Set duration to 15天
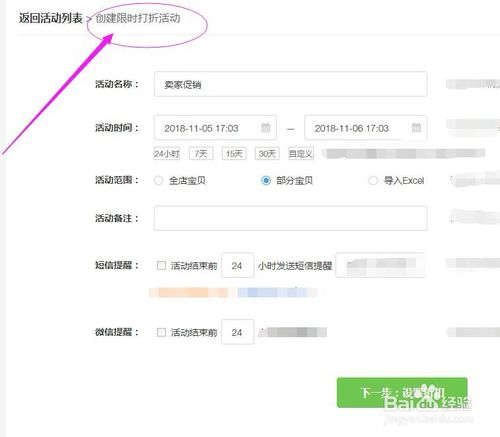The width and height of the screenshot is (500, 437). [234, 154]
